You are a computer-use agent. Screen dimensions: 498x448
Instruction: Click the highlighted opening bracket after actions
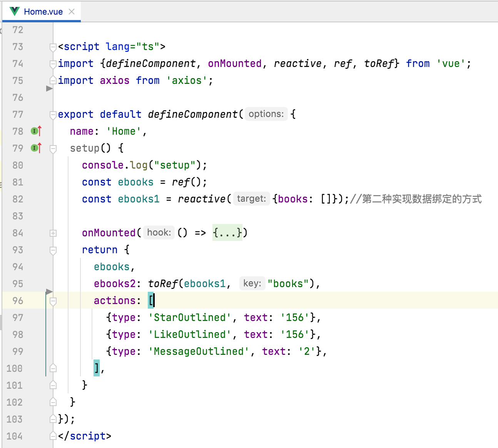click(151, 301)
